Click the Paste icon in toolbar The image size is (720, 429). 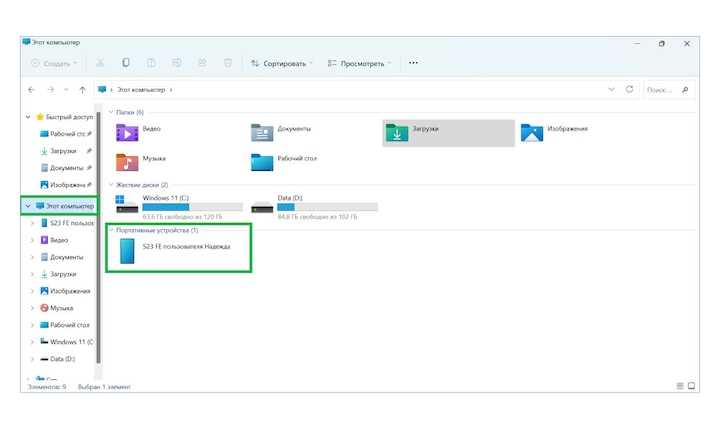(151, 63)
